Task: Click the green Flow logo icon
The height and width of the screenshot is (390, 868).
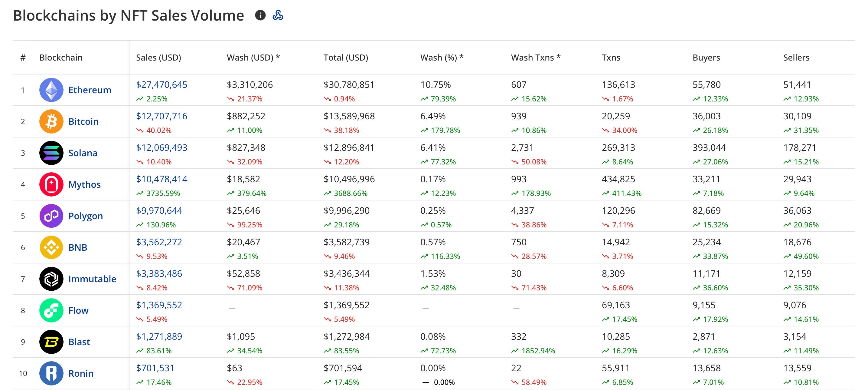Action: click(51, 310)
